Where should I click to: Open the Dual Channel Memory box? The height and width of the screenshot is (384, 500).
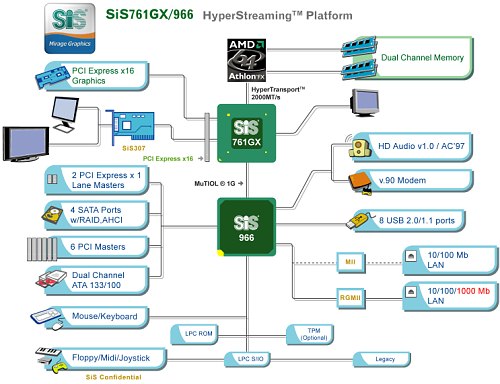tap(422, 58)
